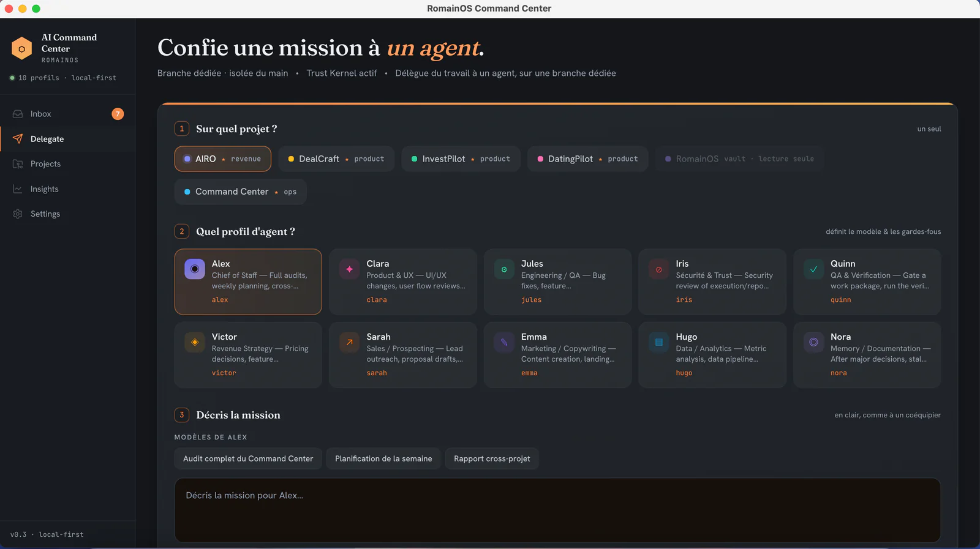Viewport: 980px width, 549px height.
Task: Click Iris's red shield avatar icon
Action: [x=658, y=269]
